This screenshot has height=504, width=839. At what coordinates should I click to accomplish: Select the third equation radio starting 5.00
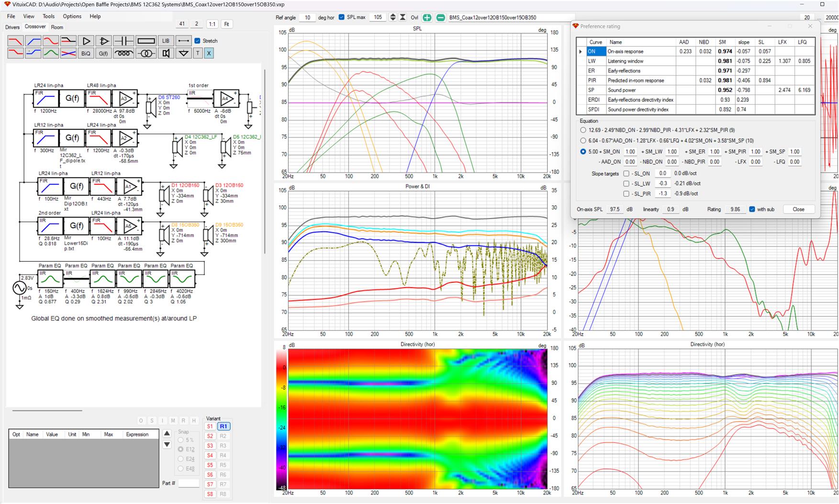point(583,152)
